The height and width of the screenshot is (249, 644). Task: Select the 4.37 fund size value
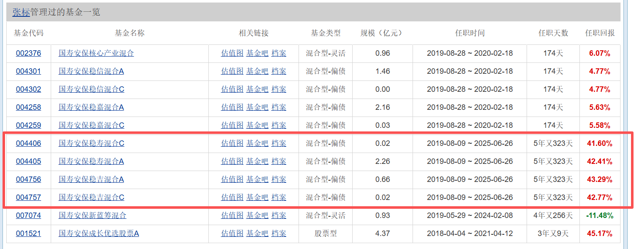click(382, 233)
